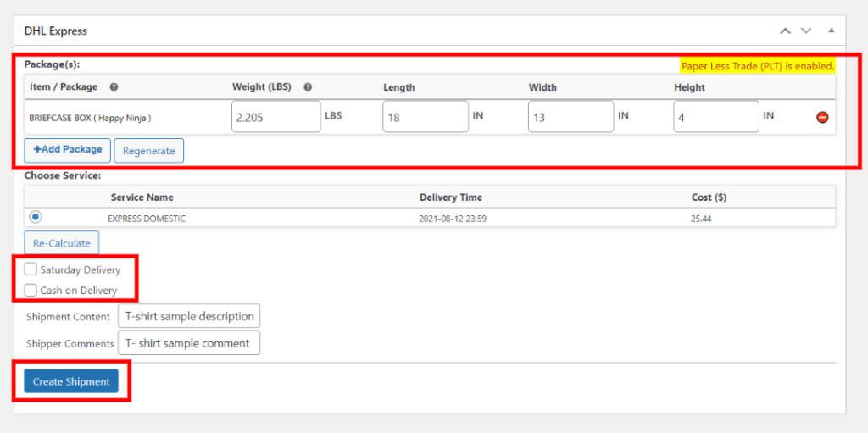
Task: Edit the Shipment Content field
Action: (x=189, y=316)
